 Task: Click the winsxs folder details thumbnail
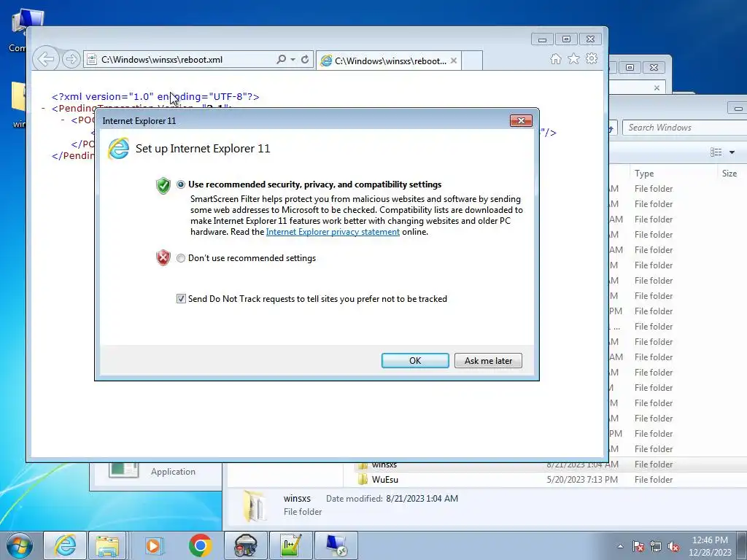[255, 506]
